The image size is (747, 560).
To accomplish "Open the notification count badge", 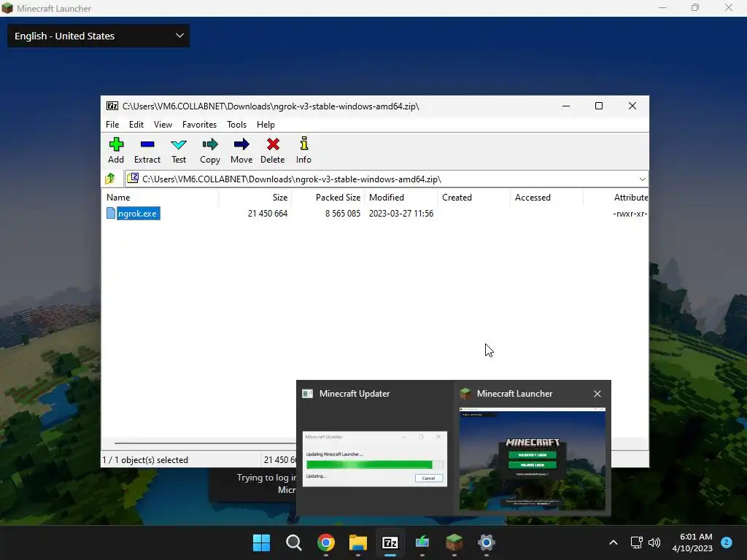I will click(727, 542).
